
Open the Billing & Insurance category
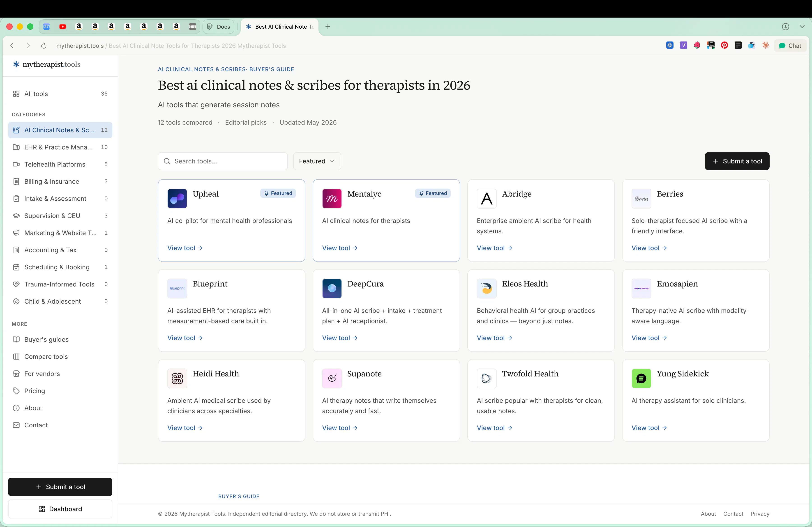pos(60,181)
